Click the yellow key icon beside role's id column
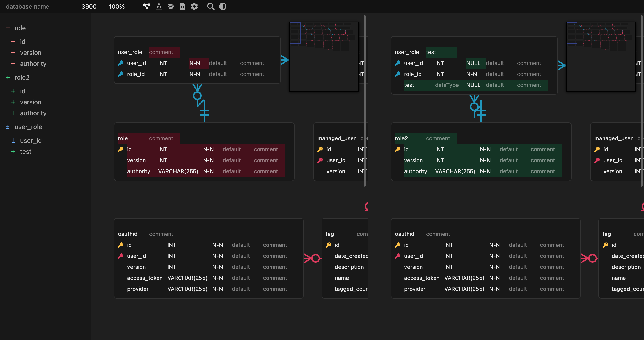 pos(121,149)
